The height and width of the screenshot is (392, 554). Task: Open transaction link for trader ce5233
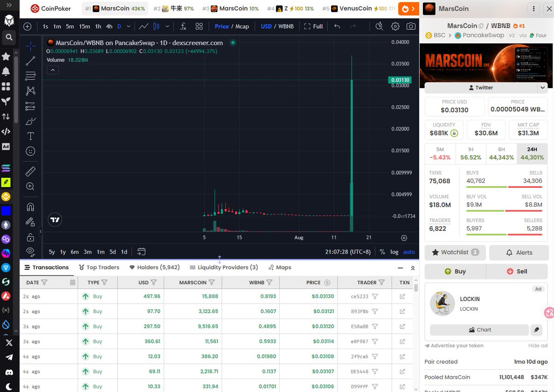click(402, 296)
